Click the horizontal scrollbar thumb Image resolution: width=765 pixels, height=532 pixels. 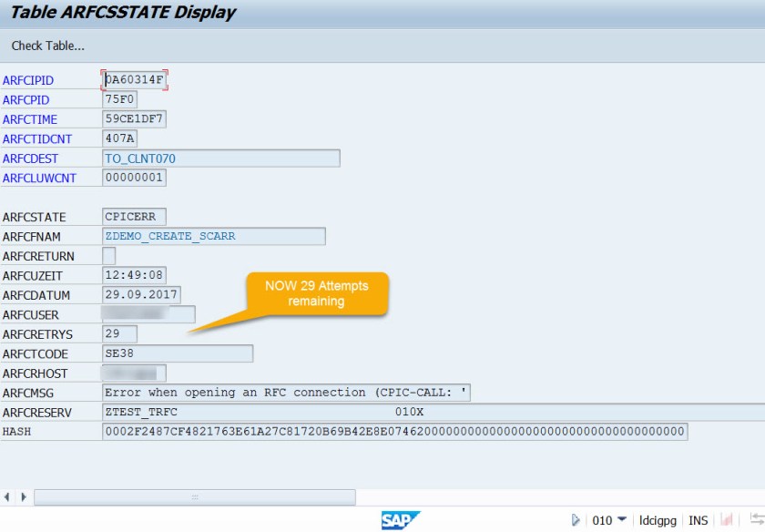(x=195, y=497)
